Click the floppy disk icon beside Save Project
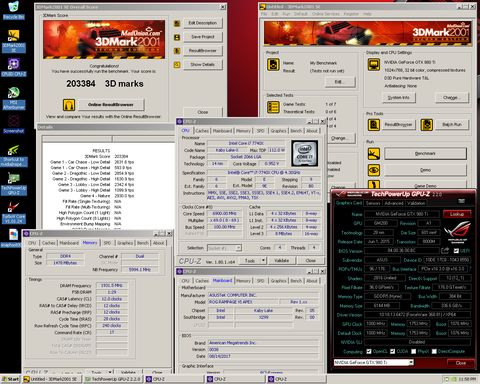480x384 pixels. pyautogui.click(x=177, y=37)
